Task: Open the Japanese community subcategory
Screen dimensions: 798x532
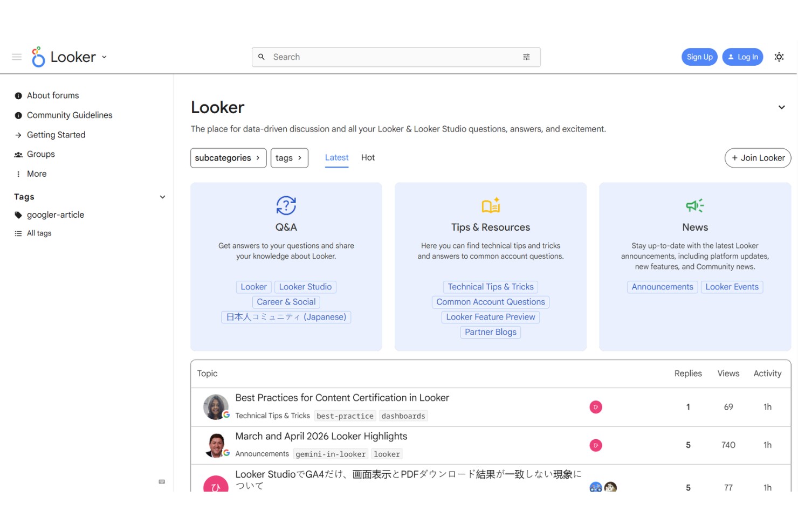Action: 286,317
